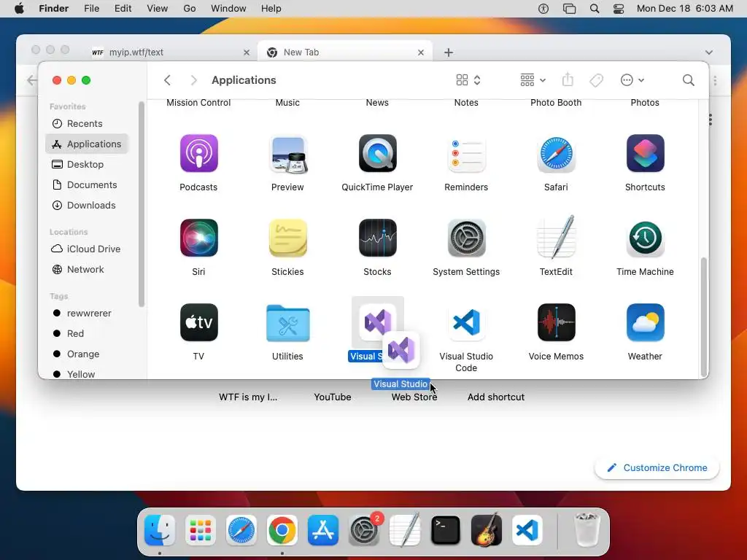Open the Apple menu

(x=19, y=9)
